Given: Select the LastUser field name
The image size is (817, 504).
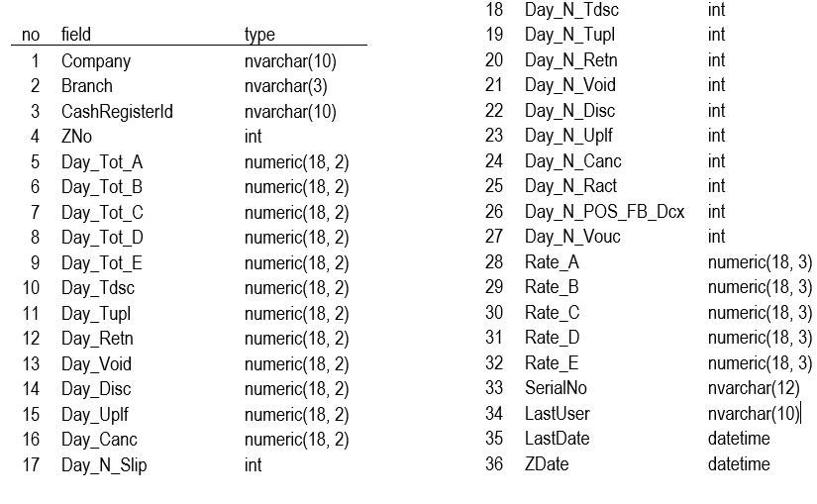Looking at the screenshot, I should pos(557,414).
